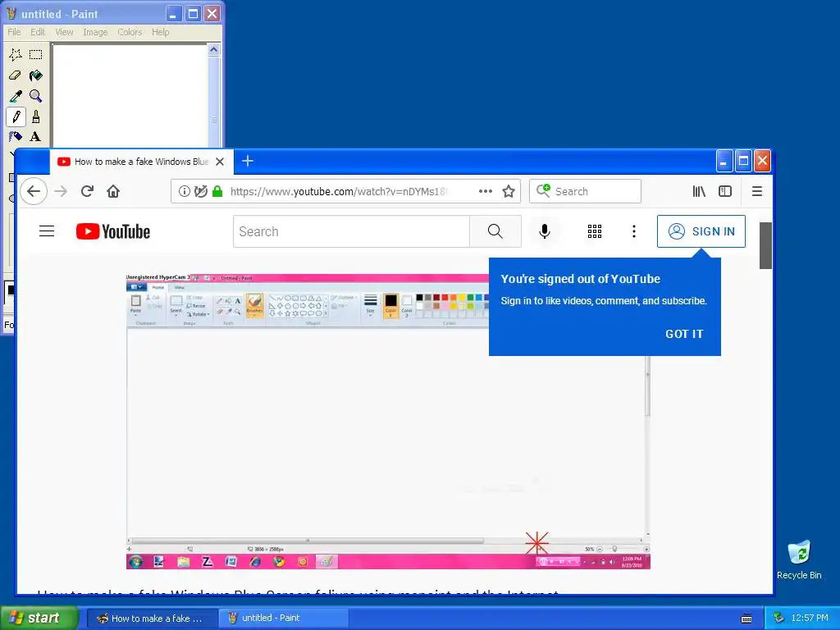Show site information icon in address bar
Viewport: 840px width, 630px height.
(185, 191)
